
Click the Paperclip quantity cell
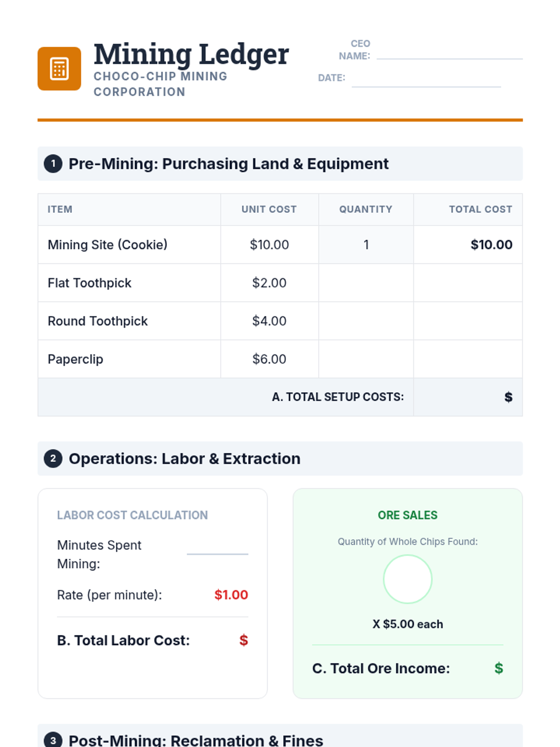pos(366,359)
